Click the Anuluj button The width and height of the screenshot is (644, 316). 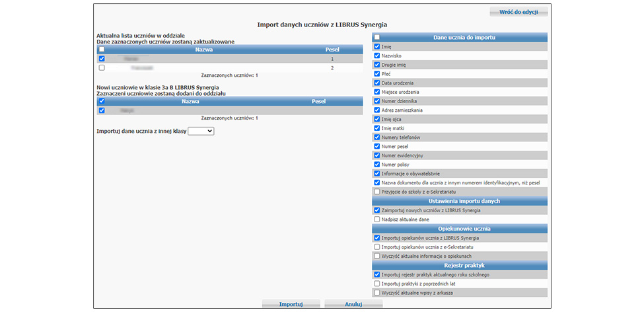(354, 304)
